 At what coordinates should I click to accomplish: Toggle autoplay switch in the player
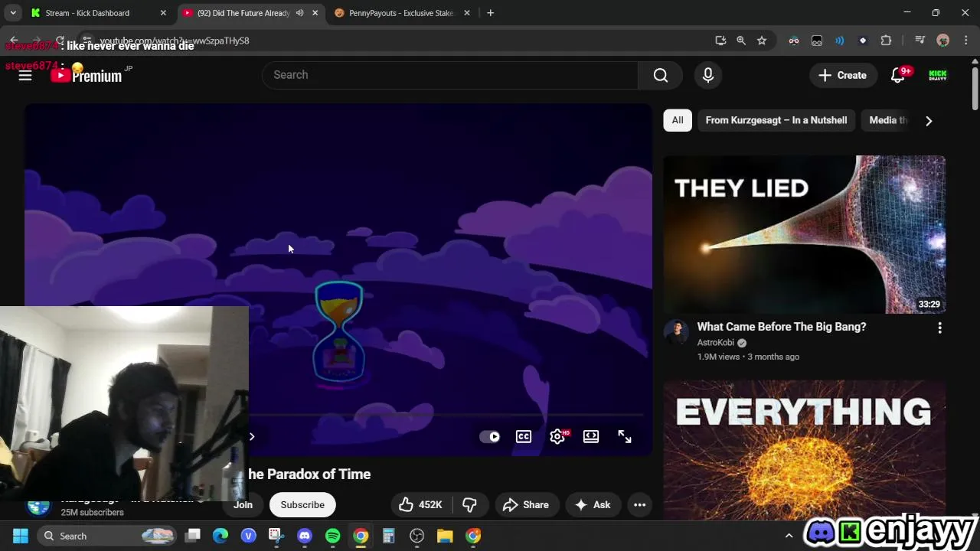pos(489,436)
